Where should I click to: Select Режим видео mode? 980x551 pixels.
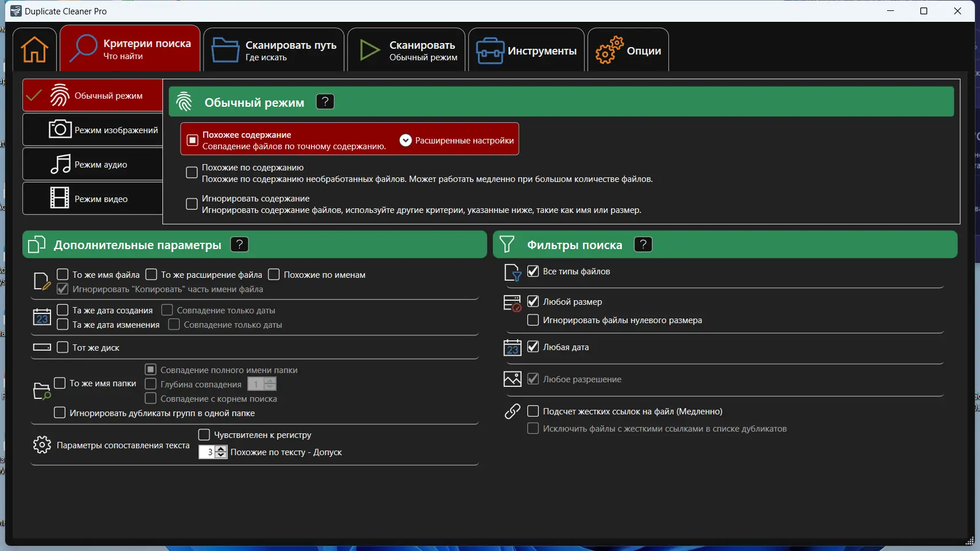point(93,199)
